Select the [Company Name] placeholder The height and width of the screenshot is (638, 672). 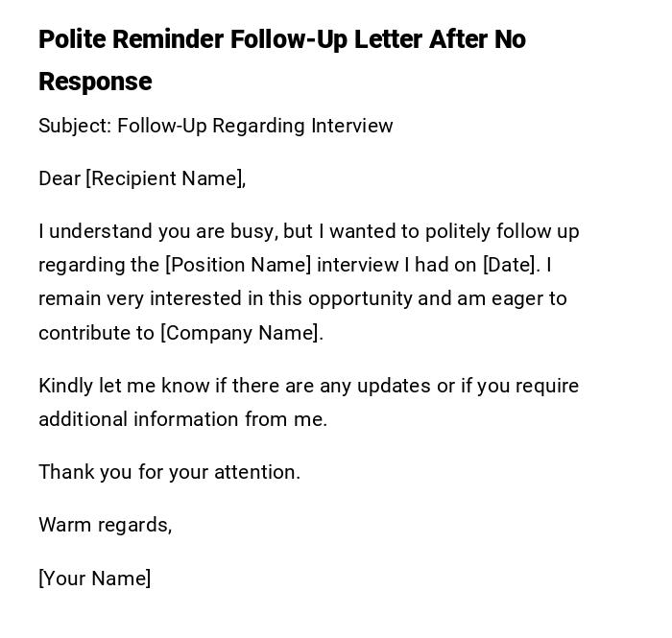242,333
